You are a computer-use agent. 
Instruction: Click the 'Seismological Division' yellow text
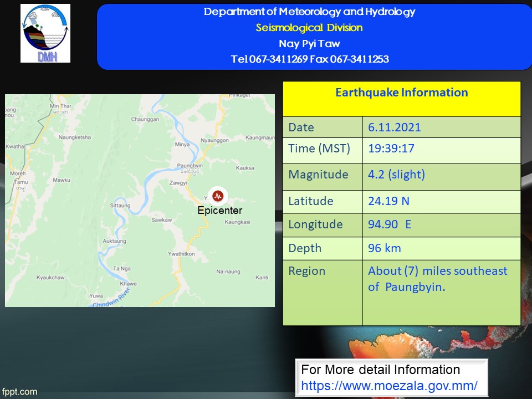309,28
